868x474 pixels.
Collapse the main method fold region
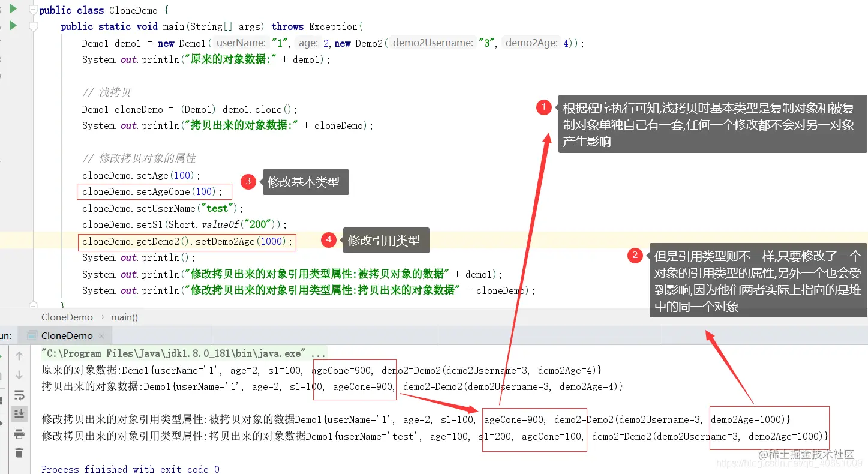pyautogui.click(x=34, y=26)
